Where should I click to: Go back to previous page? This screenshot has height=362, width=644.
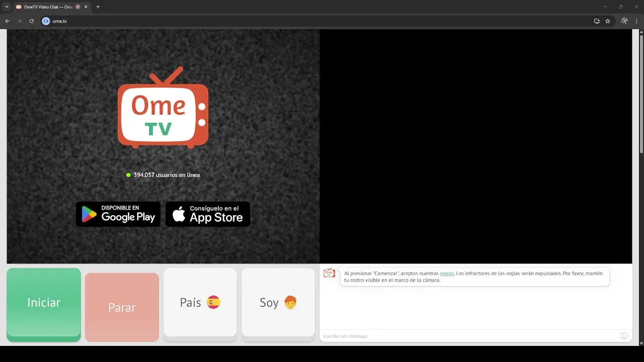(8, 21)
